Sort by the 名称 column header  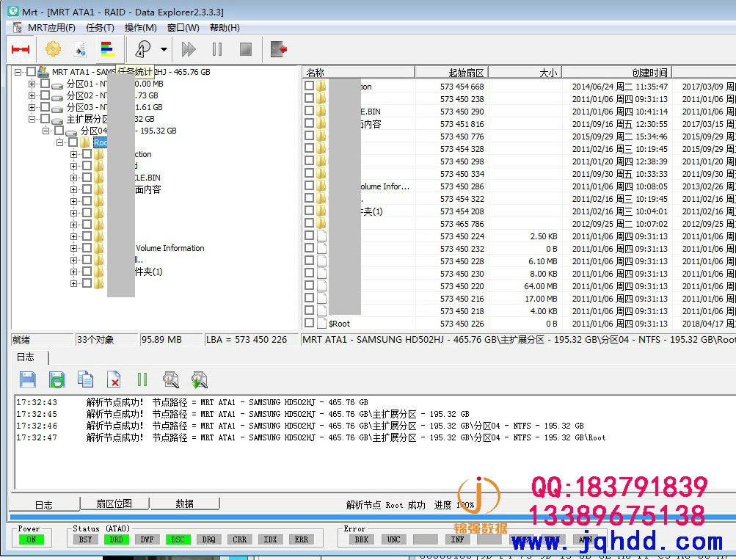pos(359,72)
